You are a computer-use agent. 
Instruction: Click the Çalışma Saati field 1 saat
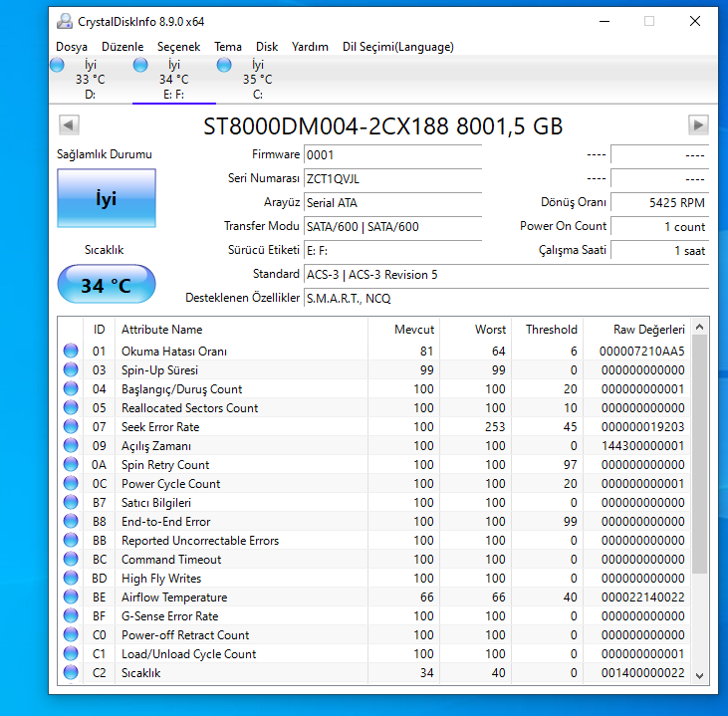point(659,251)
